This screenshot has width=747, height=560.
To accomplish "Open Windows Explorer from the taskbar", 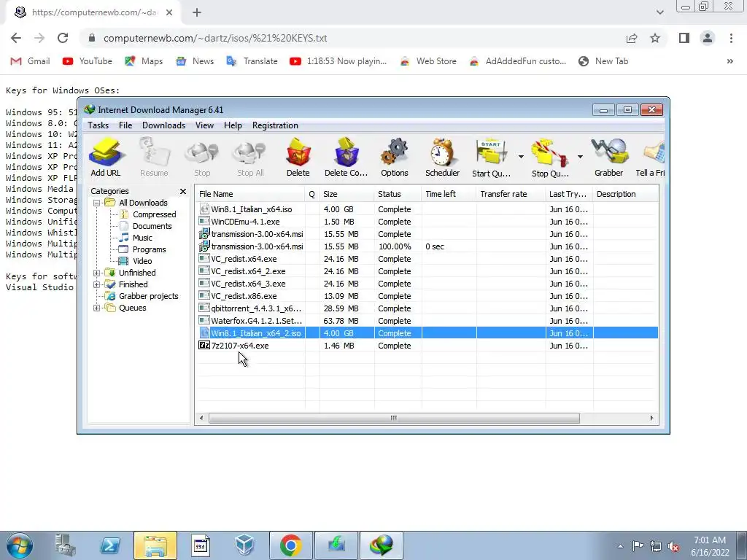I will pyautogui.click(x=155, y=545).
